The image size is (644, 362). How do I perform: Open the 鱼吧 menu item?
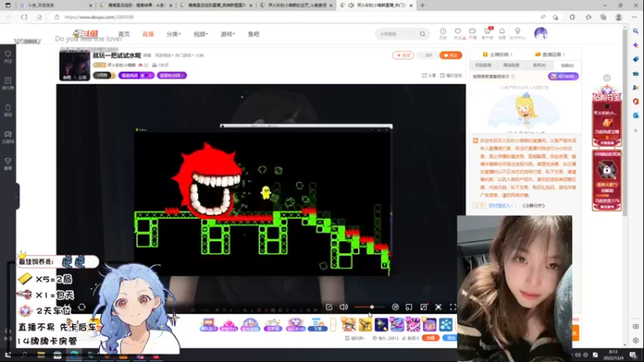tap(254, 34)
